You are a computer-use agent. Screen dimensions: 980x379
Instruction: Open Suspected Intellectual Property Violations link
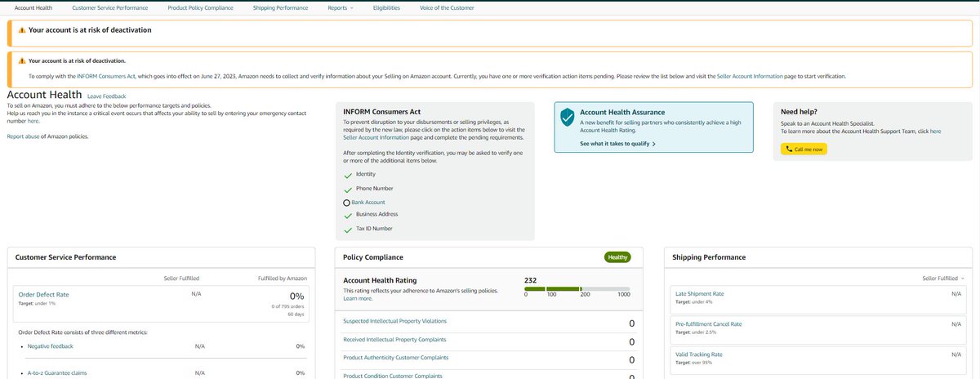coord(395,320)
